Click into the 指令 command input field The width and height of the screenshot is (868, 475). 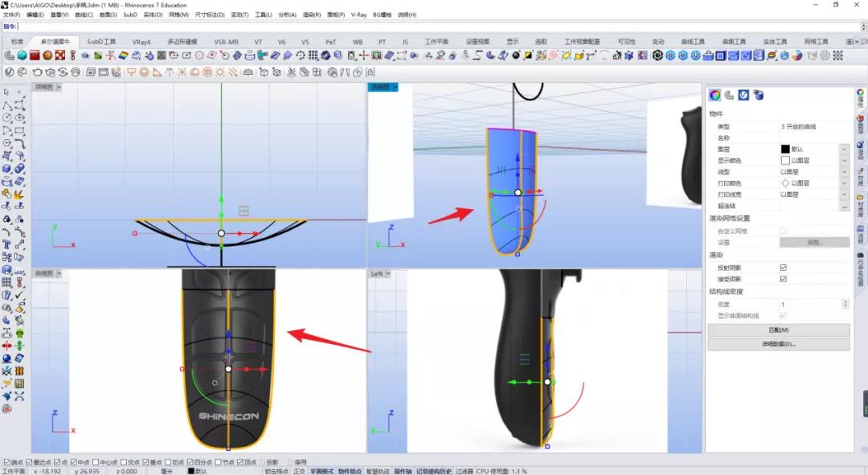(x=437, y=27)
